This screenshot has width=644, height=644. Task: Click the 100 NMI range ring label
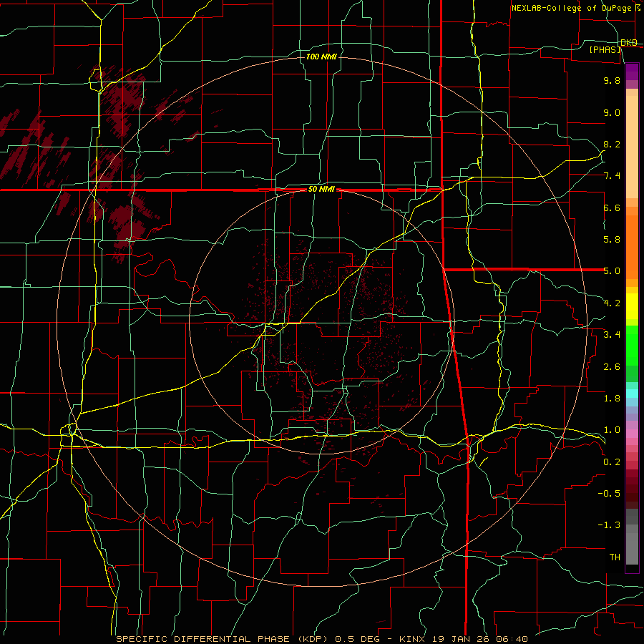321,57
